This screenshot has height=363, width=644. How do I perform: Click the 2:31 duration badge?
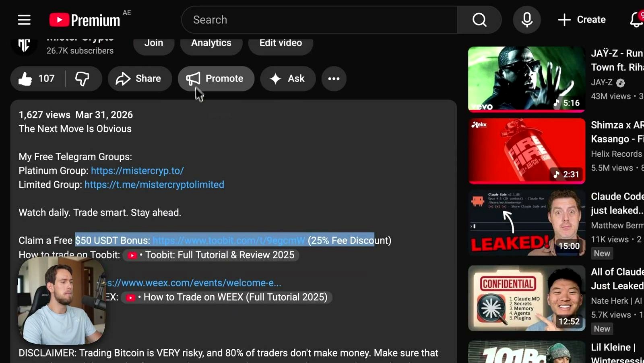[566, 174]
